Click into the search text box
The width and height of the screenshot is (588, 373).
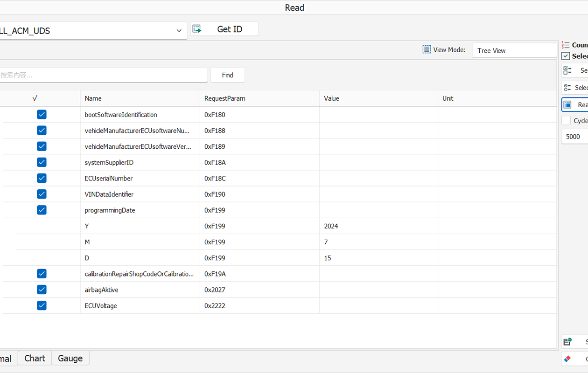tap(103, 75)
